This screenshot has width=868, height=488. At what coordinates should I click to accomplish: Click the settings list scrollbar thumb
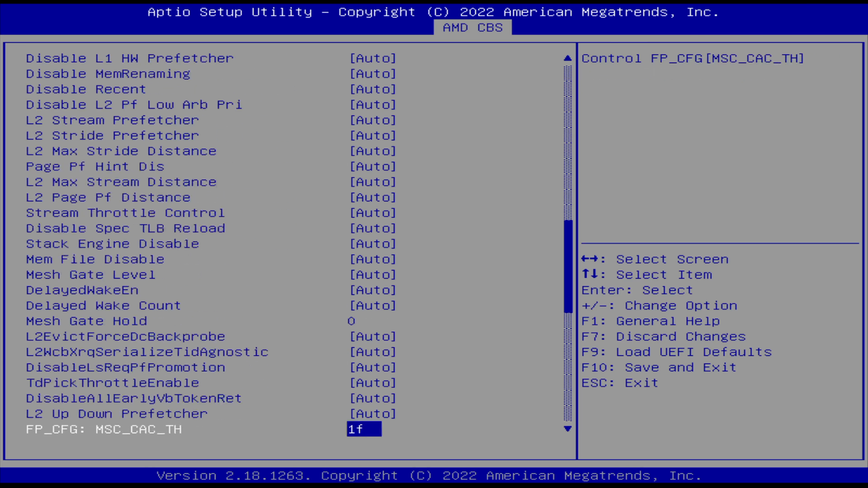tap(568, 266)
